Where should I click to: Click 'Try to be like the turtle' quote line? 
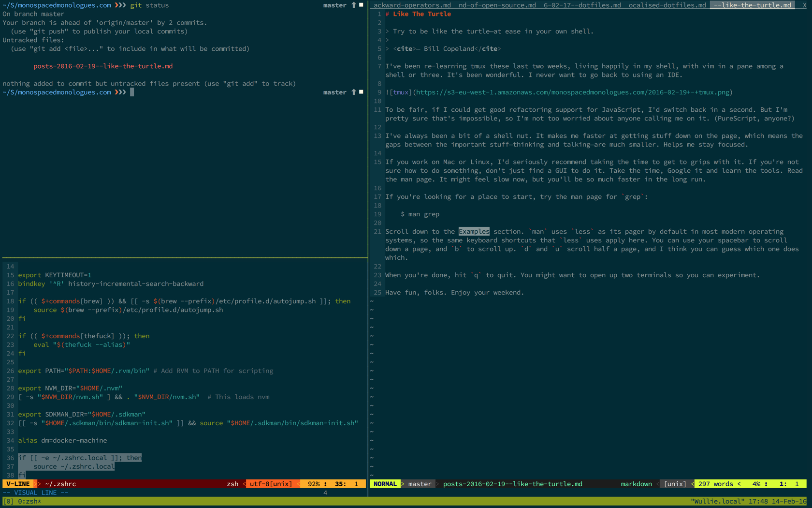coord(489,31)
